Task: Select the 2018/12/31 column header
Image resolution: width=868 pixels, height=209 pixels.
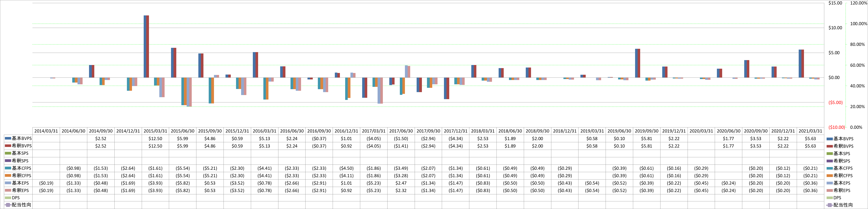Action: (x=565, y=131)
